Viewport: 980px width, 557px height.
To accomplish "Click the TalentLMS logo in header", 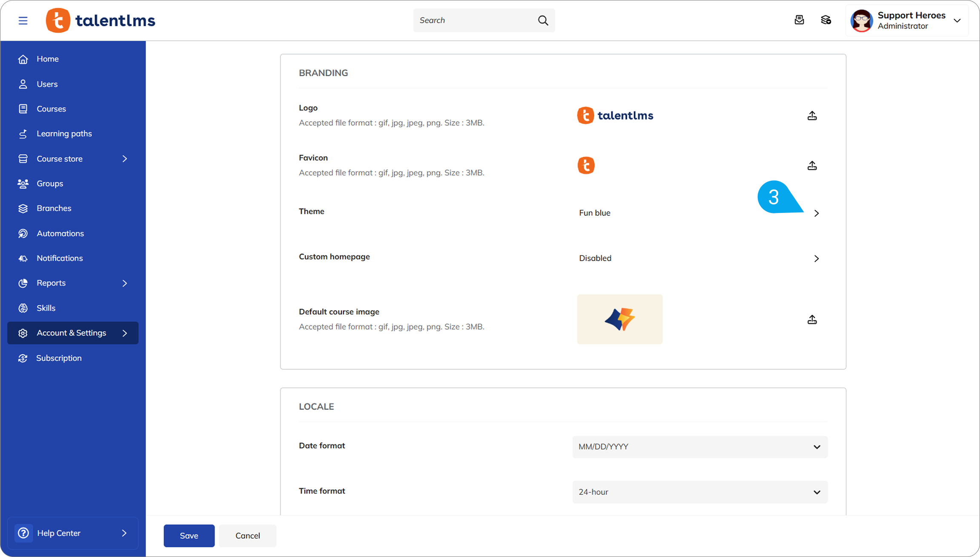I will 101,20.
